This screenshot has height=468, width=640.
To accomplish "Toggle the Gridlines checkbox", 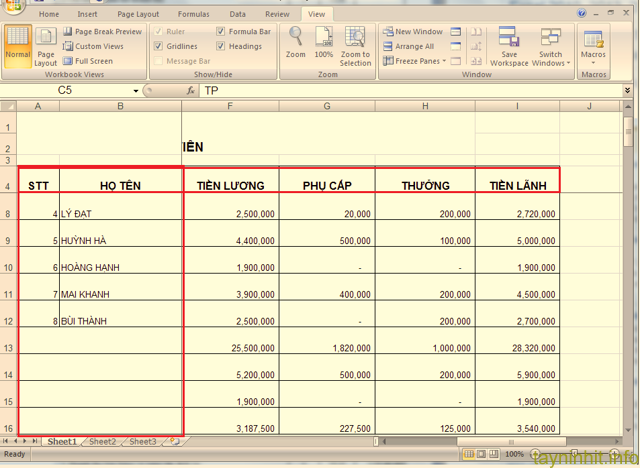I will tap(159, 46).
